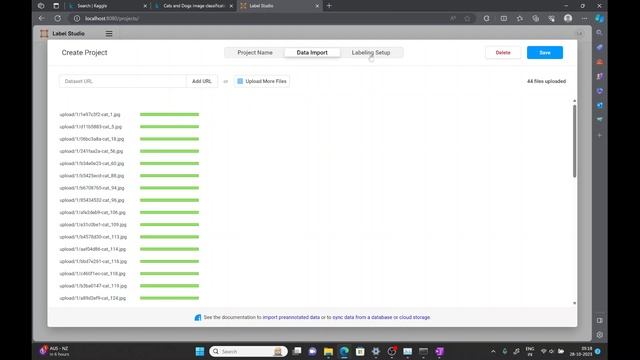Open File Explorer from the taskbar
640x360 pixels.
pos(328,351)
